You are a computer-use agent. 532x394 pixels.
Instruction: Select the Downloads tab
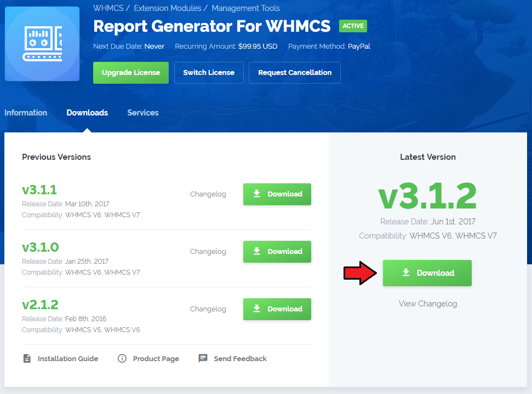tap(87, 113)
